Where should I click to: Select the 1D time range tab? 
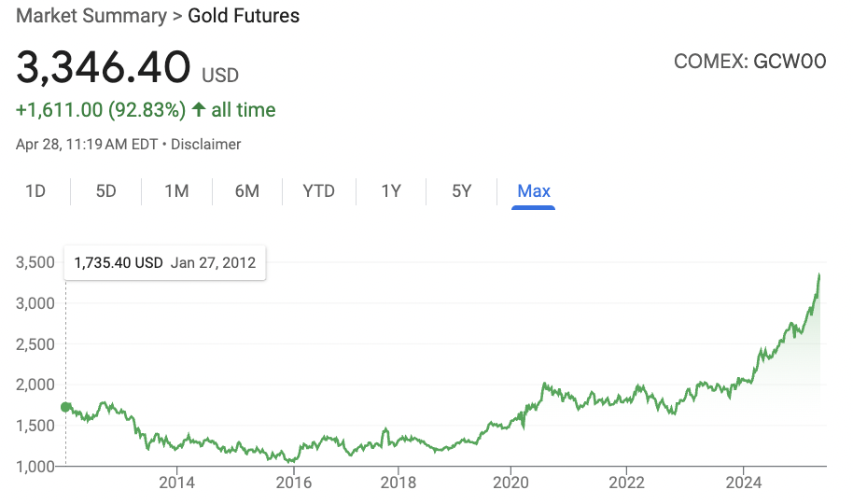[x=35, y=191]
